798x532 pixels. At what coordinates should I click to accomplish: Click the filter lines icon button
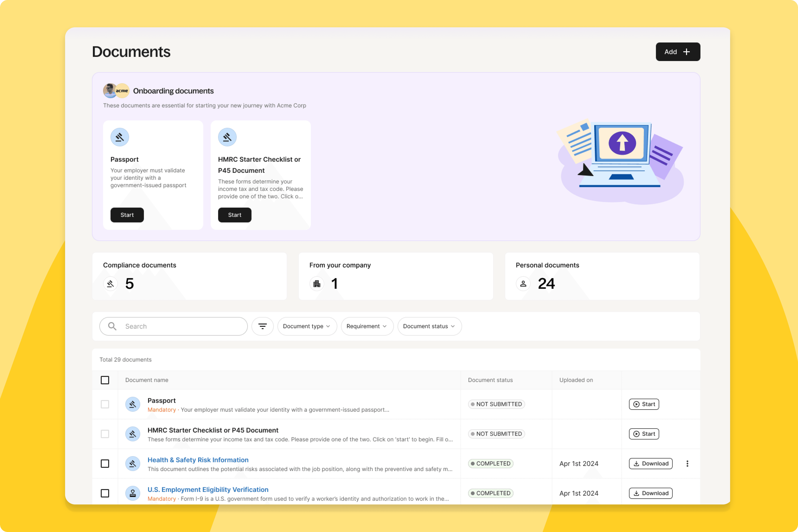tap(262, 326)
